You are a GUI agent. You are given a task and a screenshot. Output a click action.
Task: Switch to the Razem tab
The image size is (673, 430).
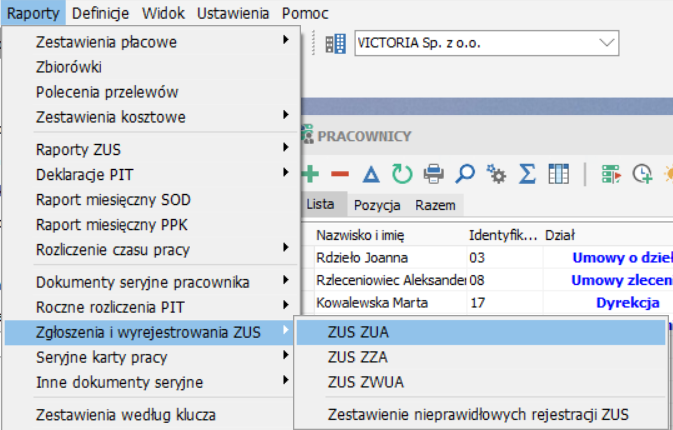435,205
